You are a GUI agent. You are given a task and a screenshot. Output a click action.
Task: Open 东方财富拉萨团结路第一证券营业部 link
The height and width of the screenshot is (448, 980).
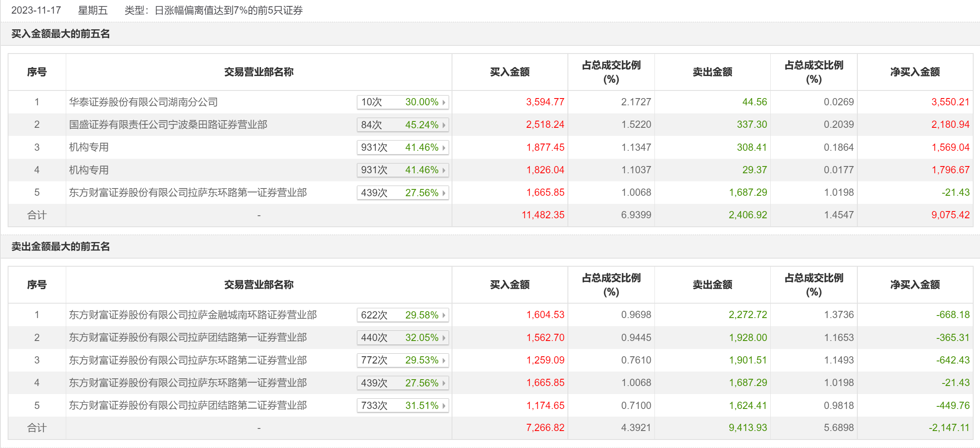coord(188,338)
